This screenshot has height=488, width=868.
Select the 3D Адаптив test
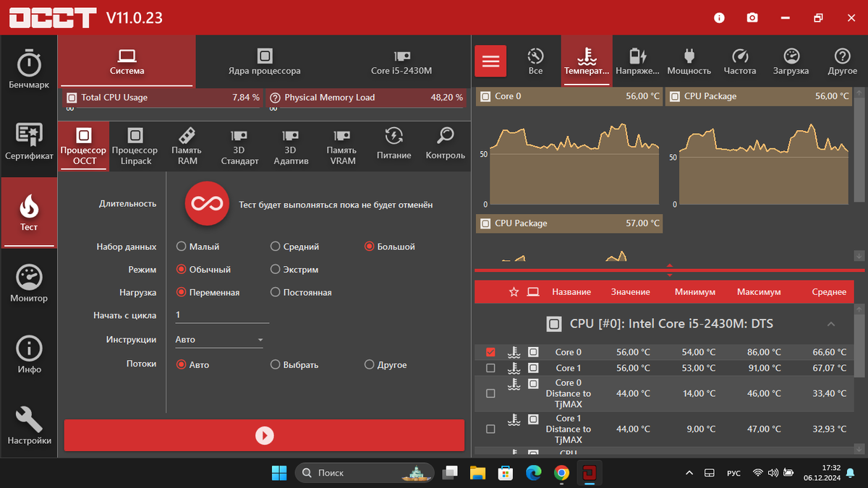(x=291, y=146)
